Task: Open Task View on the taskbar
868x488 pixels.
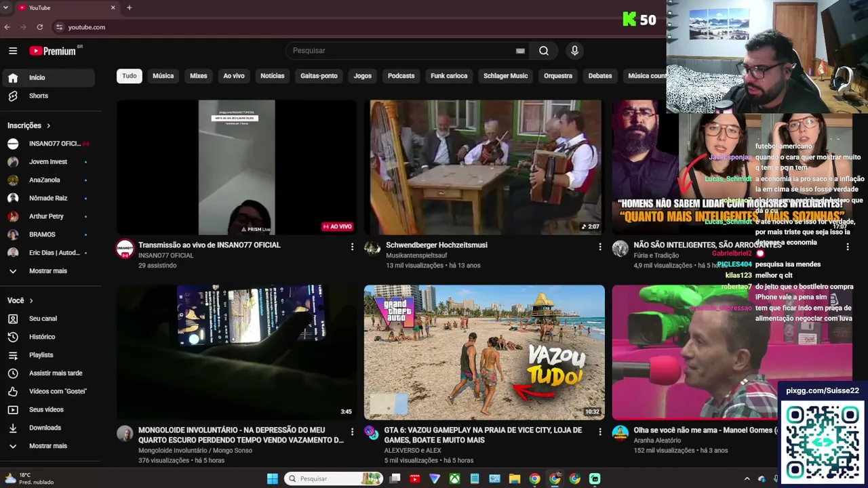Action: coord(395,479)
